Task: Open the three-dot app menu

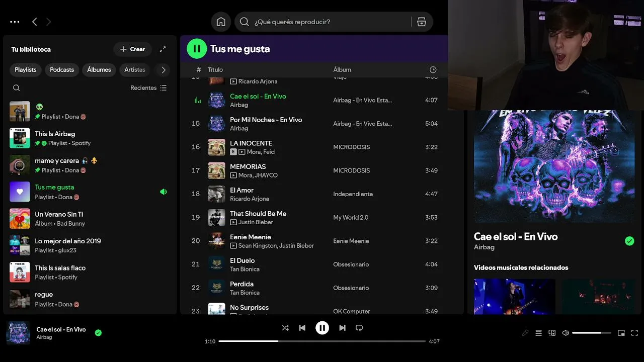Action: 15,22
